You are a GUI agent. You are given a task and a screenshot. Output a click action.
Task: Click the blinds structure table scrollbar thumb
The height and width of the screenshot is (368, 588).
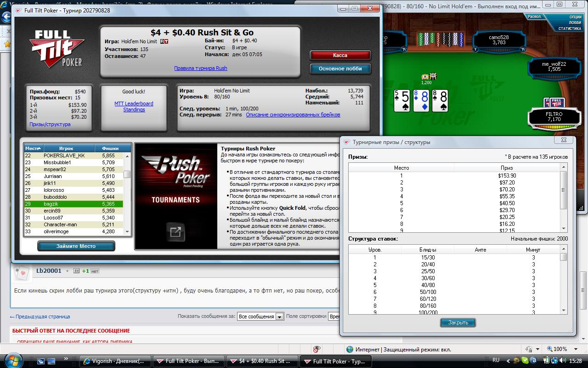pyautogui.click(x=563, y=257)
